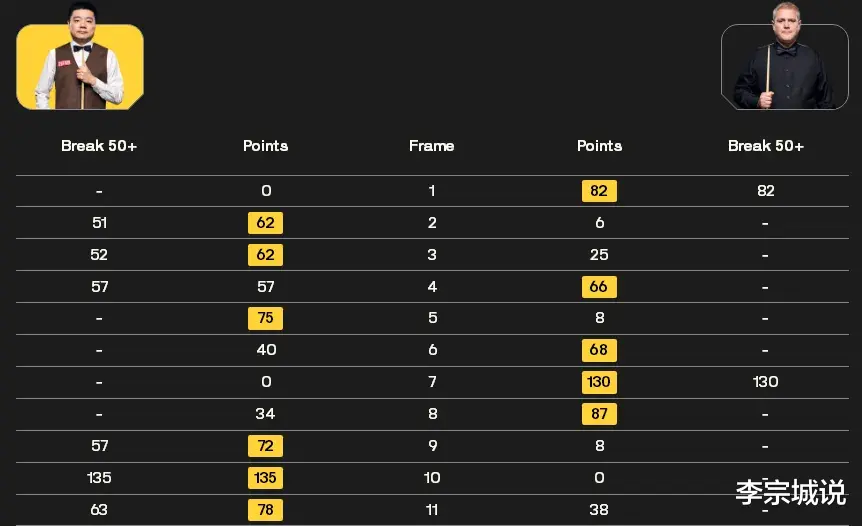This screenshot has height=526, width=862.
Task: Click the right Break 50+ column header
Action: pos(766,146)
